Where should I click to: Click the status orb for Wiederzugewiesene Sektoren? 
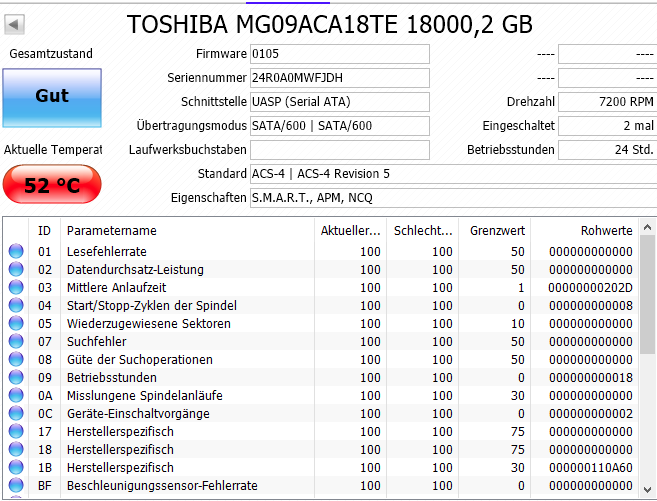16,323
